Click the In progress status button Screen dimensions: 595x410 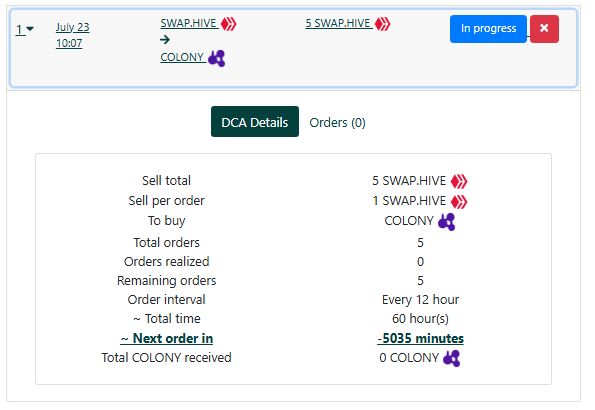(488, 28)
